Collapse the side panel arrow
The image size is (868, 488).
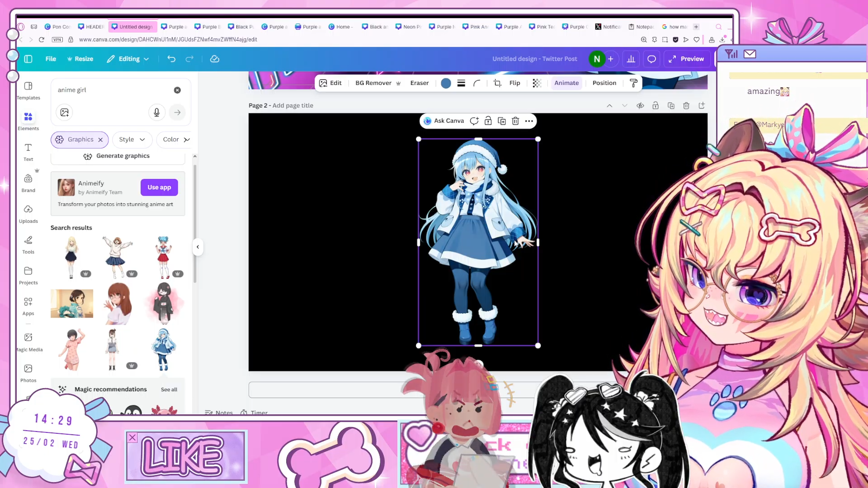coord(198,247)
